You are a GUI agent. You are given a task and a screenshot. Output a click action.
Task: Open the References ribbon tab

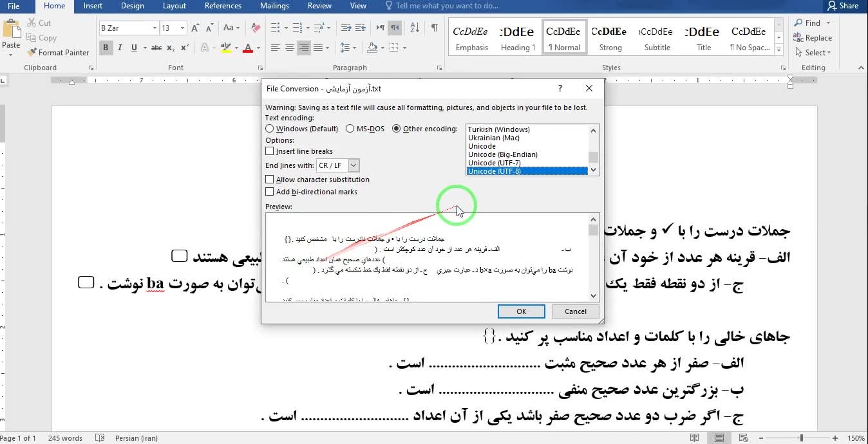222,6
